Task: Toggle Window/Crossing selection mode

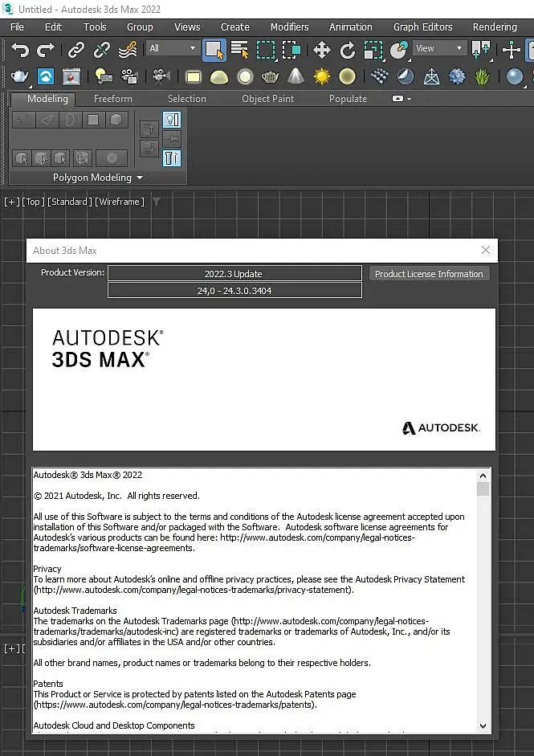Action: coord(291,50)
